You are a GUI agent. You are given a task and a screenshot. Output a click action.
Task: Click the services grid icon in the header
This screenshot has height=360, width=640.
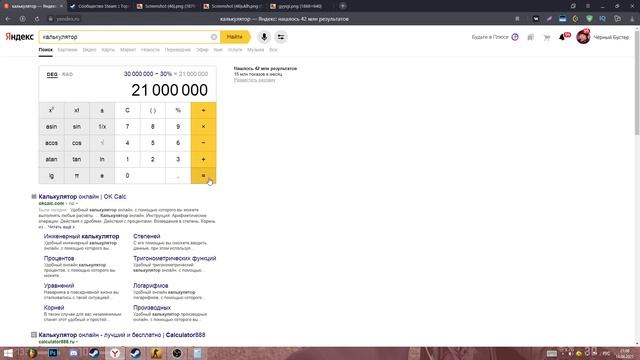(531, 37)
